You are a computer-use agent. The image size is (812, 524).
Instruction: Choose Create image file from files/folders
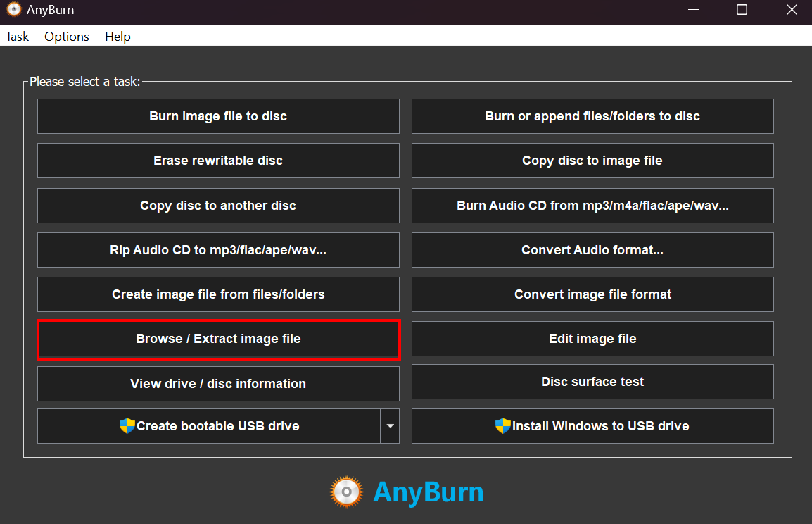coord(218,294)
